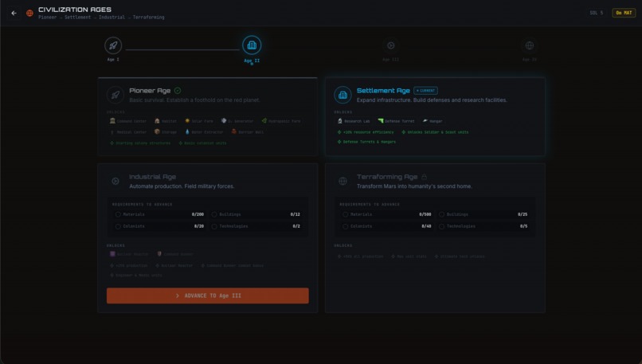642x364 pixels.
Task: Click the Pioneer Age completed checkmark
Action: click(x=178, y=91)
